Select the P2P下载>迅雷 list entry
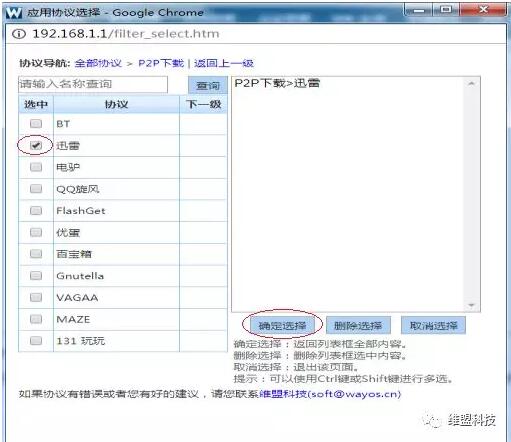Screen dimensions: 511x442 (277, 83)
